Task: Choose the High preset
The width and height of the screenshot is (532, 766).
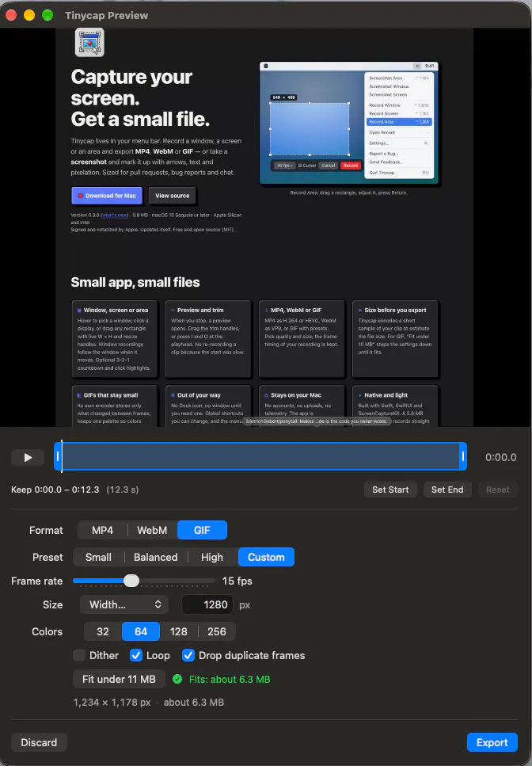Action: tap(212, 557)
